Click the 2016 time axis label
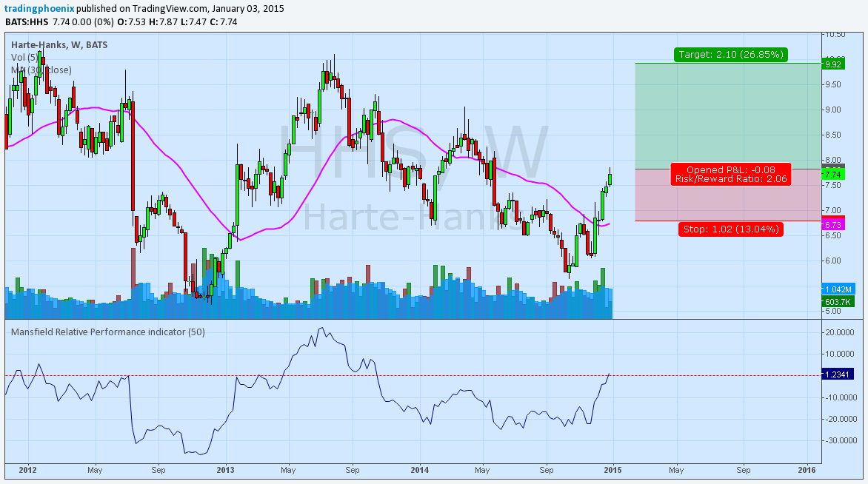 [x=807, y=470]
